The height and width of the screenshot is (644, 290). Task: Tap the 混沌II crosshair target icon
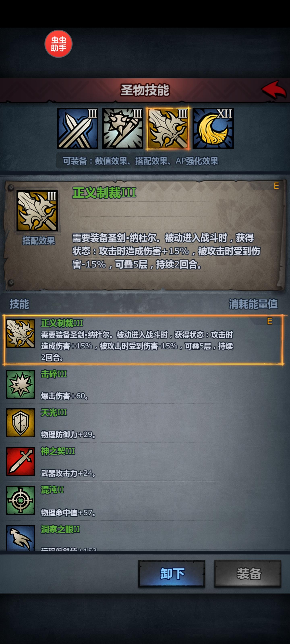point(21,500)
